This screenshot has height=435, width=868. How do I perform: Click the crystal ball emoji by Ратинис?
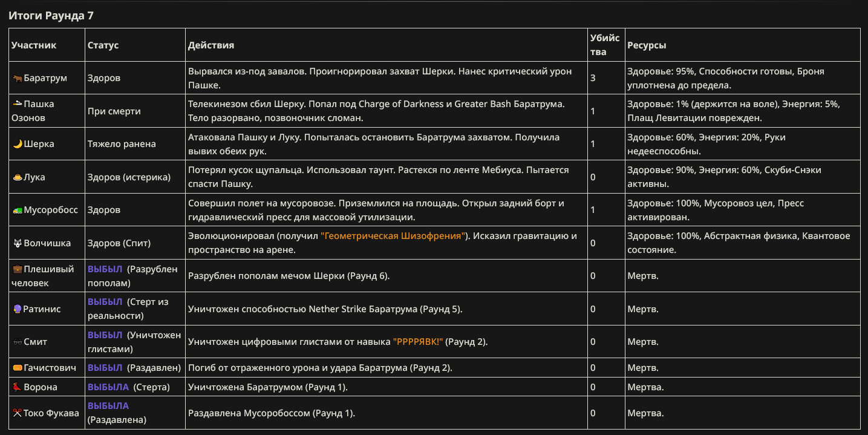point(17,309)
